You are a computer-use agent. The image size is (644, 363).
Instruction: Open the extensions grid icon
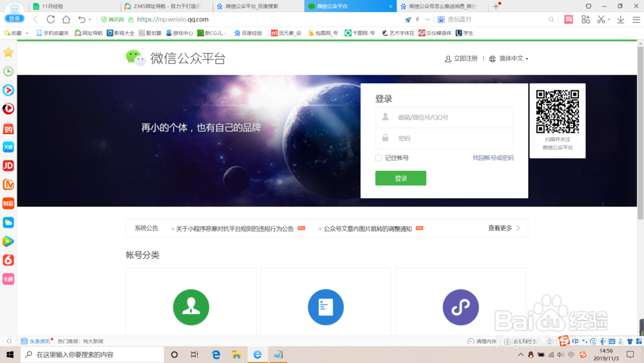click(585, 19)
